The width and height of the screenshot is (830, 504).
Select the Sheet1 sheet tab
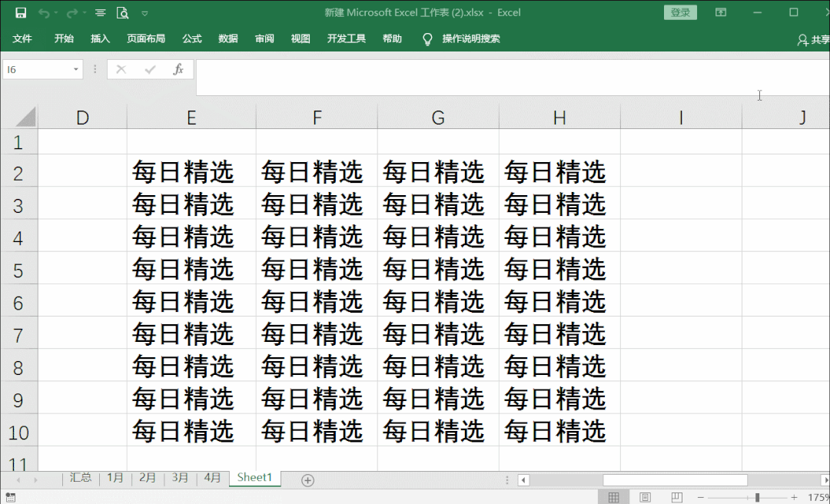[254, 478]
